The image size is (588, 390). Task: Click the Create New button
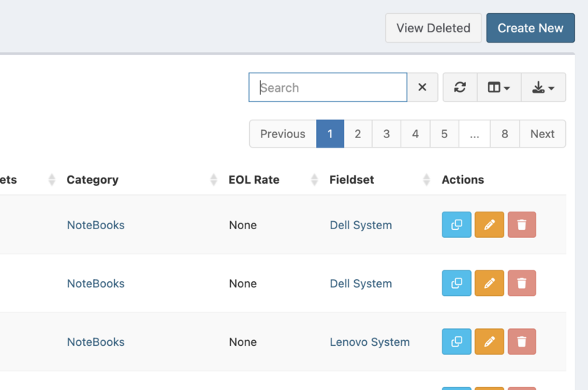(530, 28)
